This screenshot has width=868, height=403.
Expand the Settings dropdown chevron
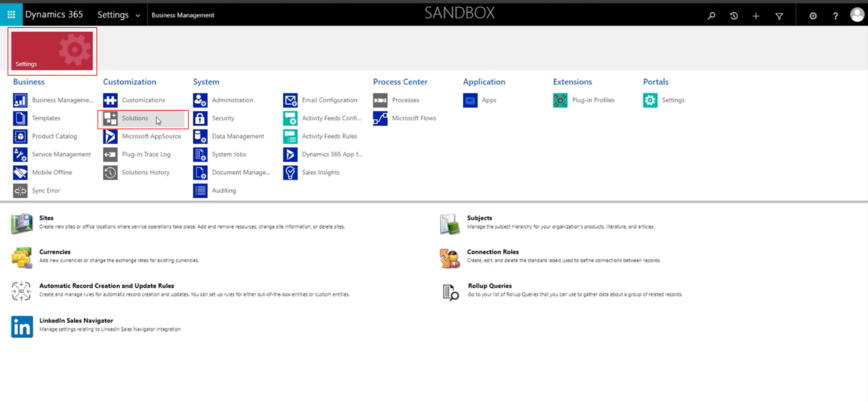[x=138, y=16]
